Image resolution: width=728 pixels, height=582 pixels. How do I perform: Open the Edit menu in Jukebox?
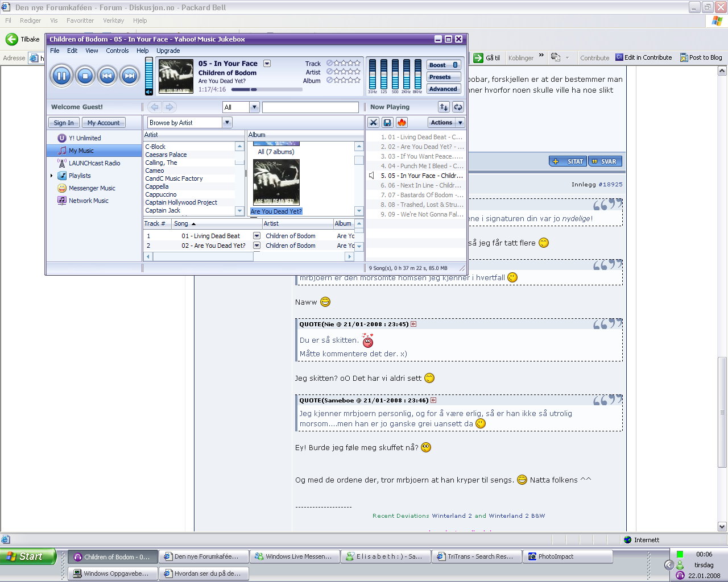(x=72, y=51)
